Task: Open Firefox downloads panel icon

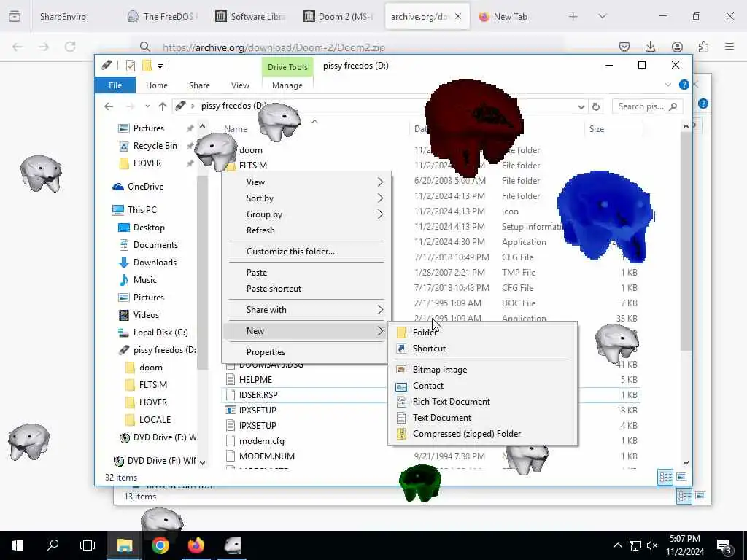Action: (650, 47)
